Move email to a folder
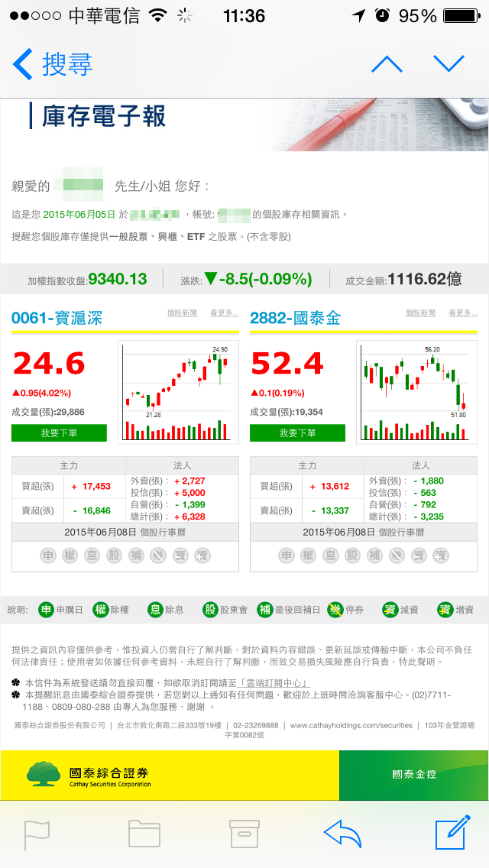 pos(144,834)
